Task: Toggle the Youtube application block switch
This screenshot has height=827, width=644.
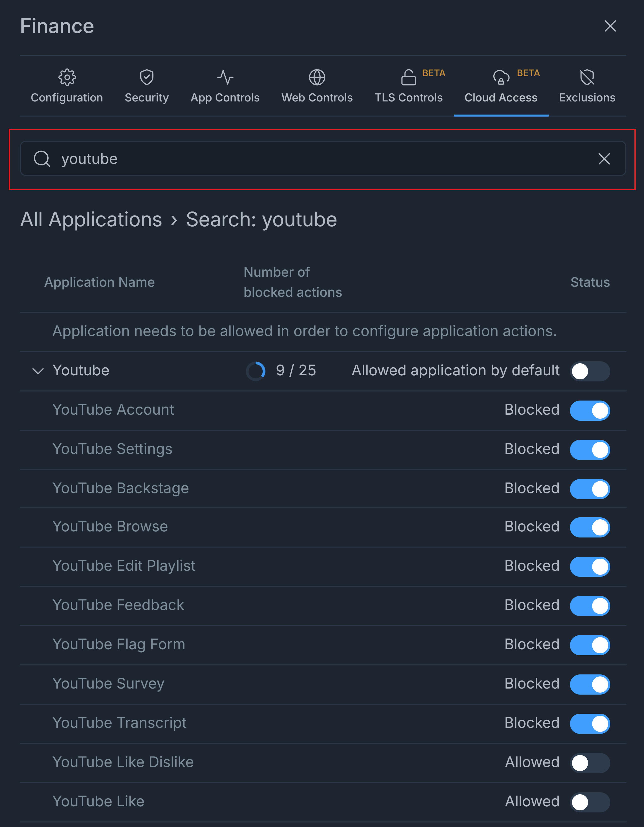Action: click(589, 371)
